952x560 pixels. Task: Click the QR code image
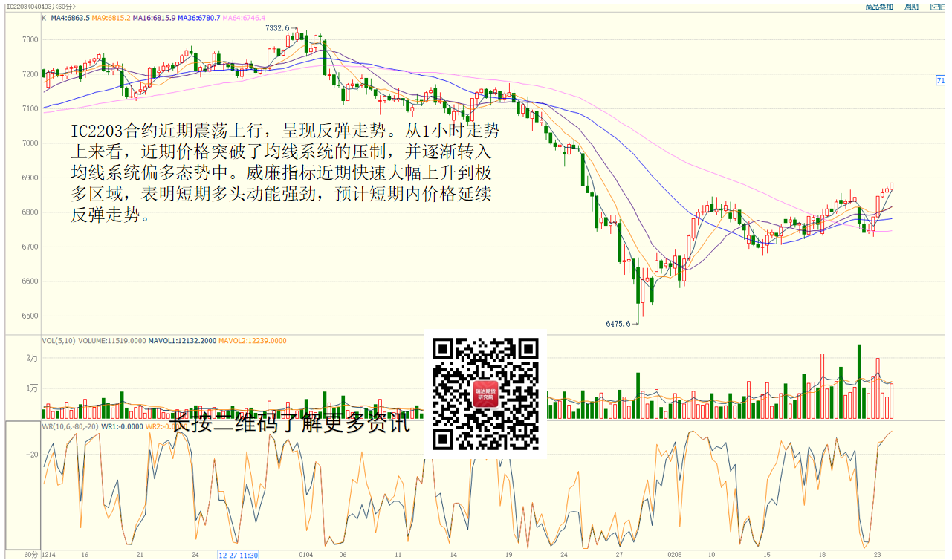[x=485, y=393]
